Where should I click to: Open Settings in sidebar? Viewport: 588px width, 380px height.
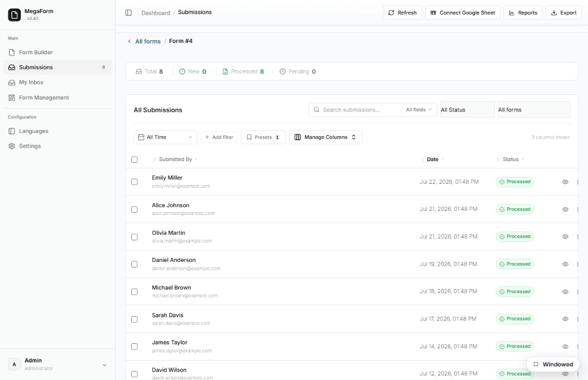(x=57, y=146)
